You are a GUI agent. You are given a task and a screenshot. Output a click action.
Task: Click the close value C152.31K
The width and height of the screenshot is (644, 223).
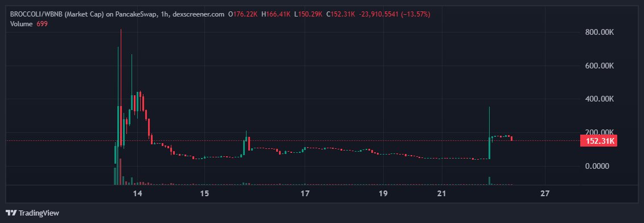coord(341,14)
